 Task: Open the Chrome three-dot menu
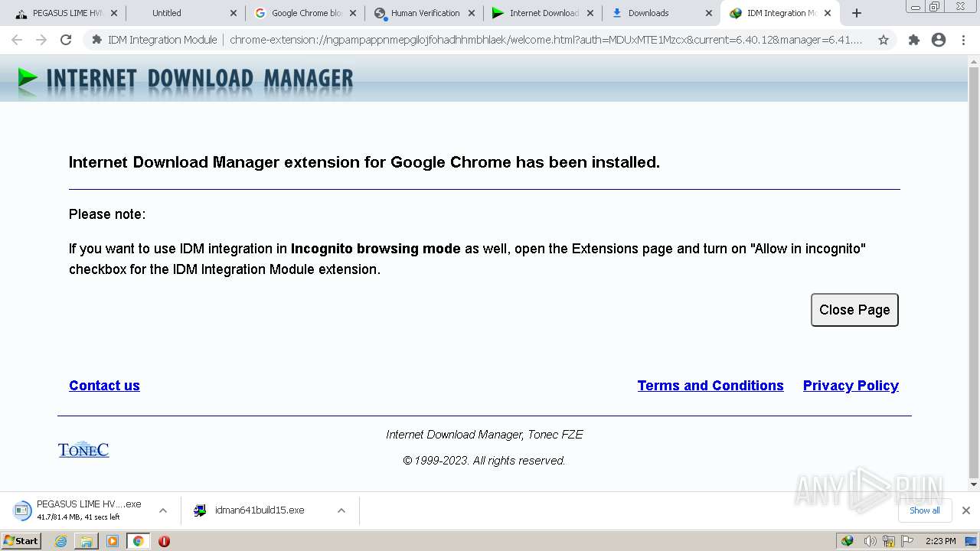[963, 40]
